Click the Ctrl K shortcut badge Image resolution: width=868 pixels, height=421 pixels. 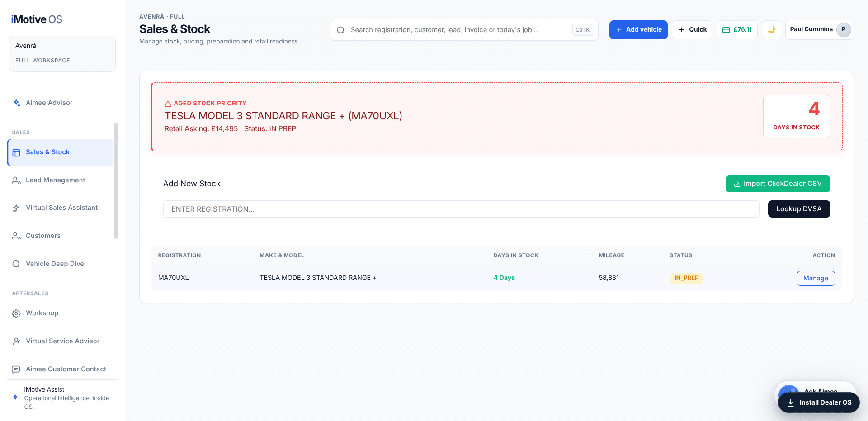coord(582,30)
